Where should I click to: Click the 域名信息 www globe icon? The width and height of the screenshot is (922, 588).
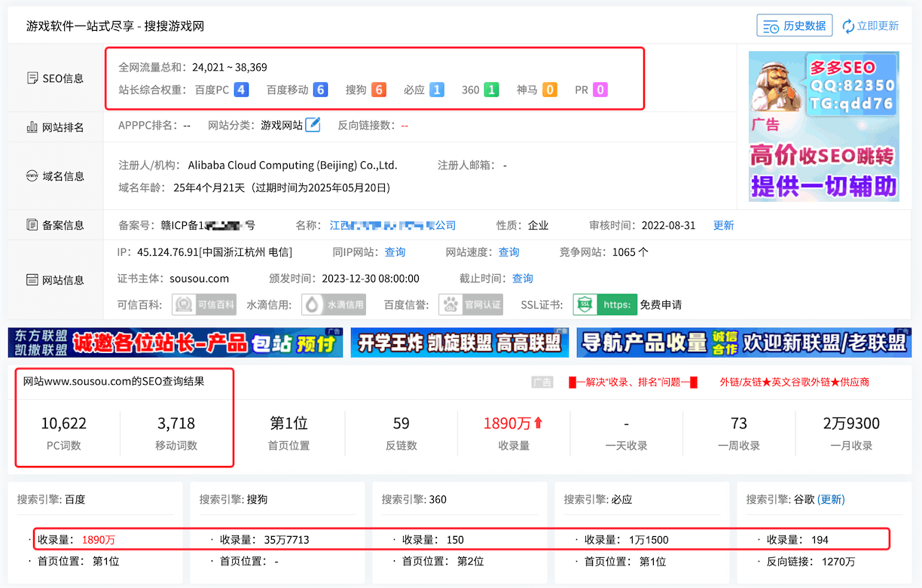coord(32,176)
